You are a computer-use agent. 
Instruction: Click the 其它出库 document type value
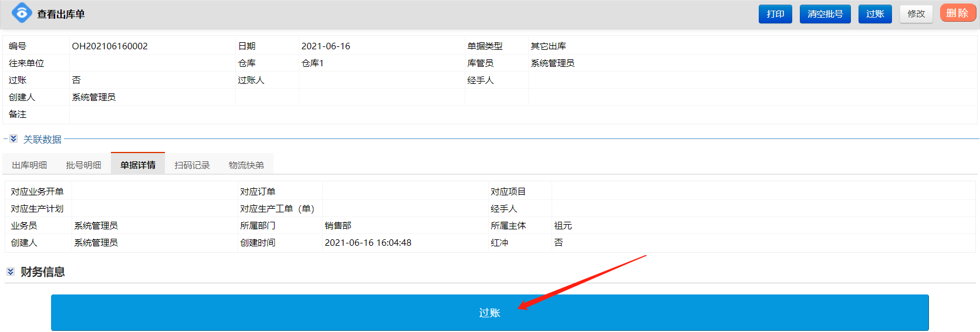point(548,46)
